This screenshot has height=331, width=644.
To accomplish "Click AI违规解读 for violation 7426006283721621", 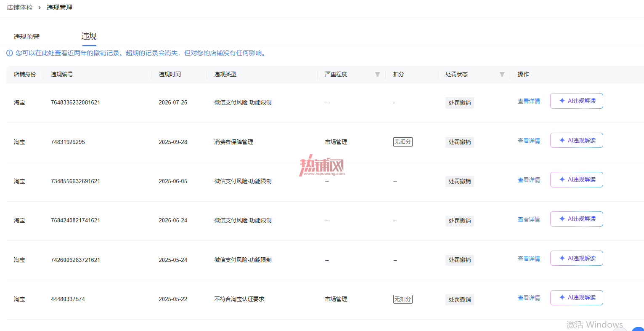I will coord(577,258).
